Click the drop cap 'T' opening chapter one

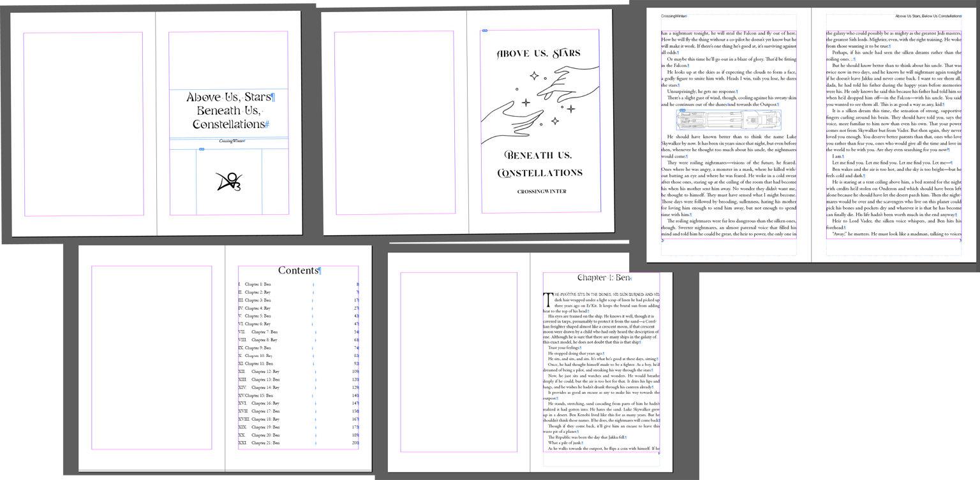coord(547,299)
